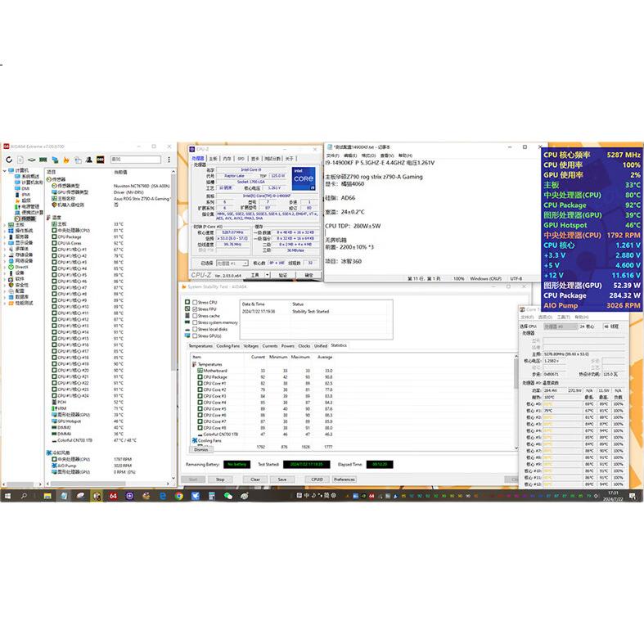Enable the Stress system memory checkbox
644x644 pixels.
point(195,322)
